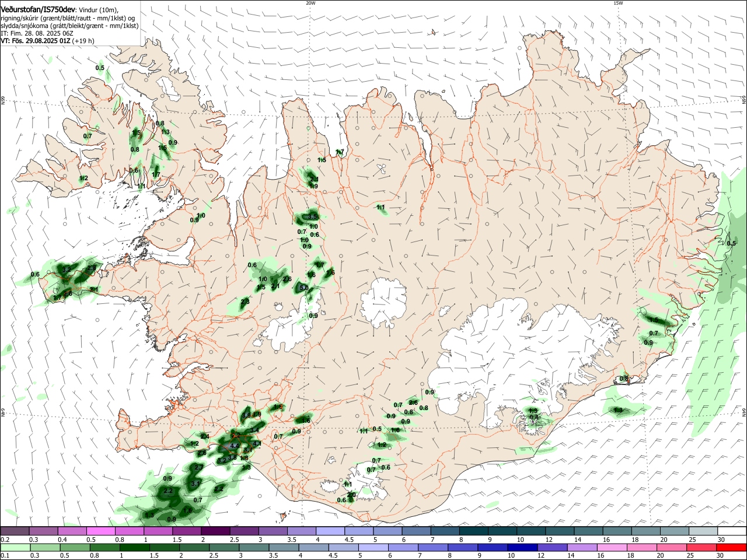Pick the dark mauve 0.2 snow legend swatch
The height and width of the screenshot is (560, 747).
[x=15, y=531]
